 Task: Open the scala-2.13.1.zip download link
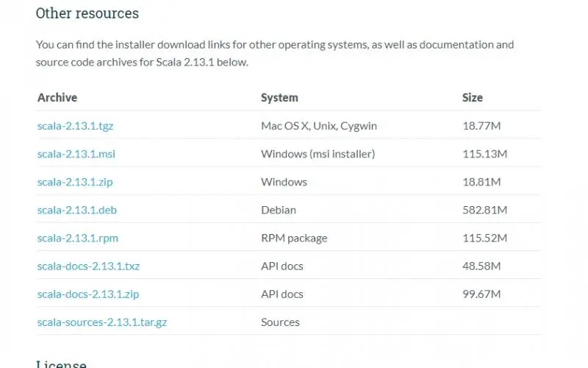point(74,182)
